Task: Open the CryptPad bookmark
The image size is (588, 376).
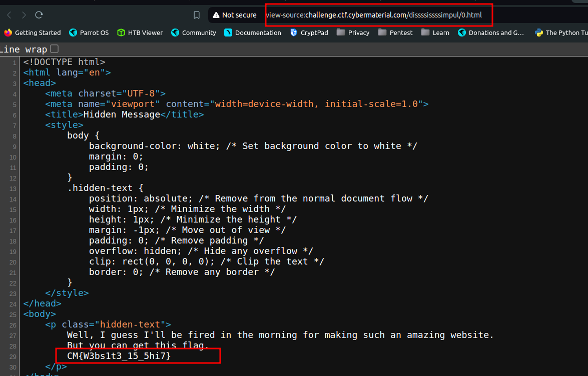Action: click(x=309, y=32)
